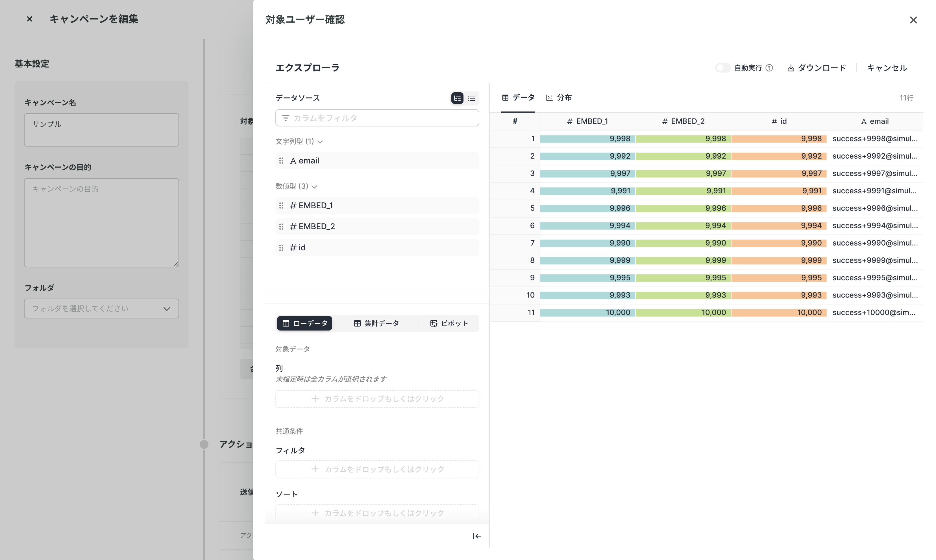Click the grouped view icon in data source
This screenshot has width=936, height=560.
457,98
